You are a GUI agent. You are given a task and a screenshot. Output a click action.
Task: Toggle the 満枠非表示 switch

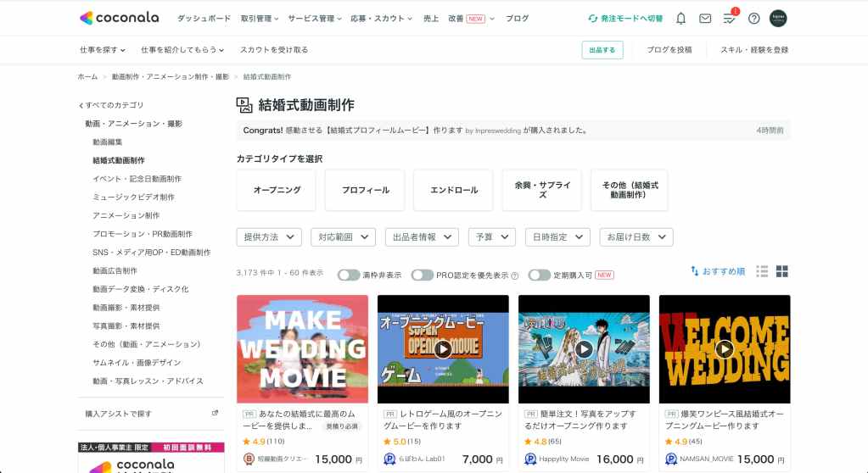pos(349,275)
